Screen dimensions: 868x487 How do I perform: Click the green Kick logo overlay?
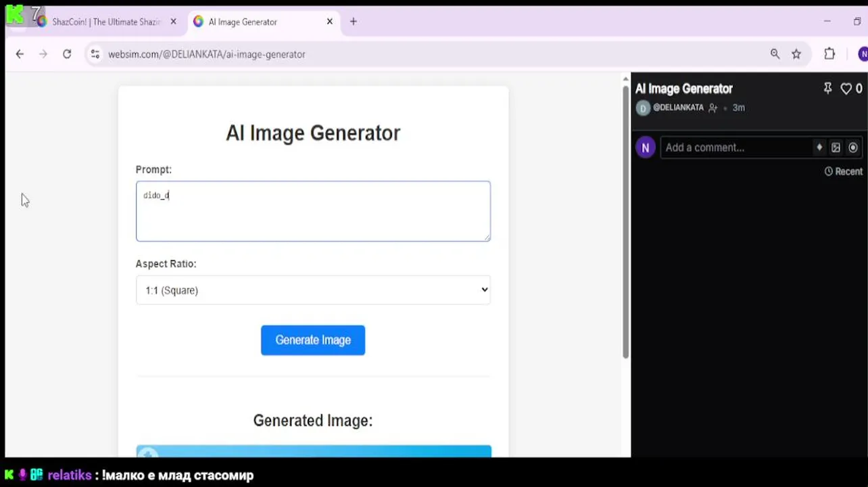point(15,14)
